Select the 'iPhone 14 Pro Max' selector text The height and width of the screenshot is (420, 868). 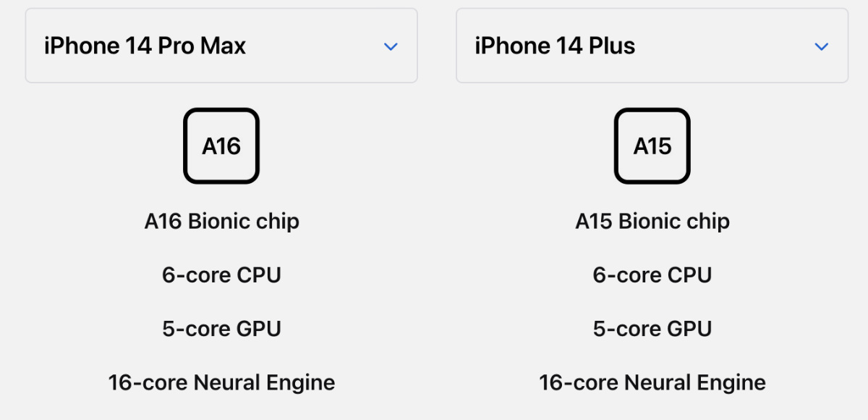[145, 46]
